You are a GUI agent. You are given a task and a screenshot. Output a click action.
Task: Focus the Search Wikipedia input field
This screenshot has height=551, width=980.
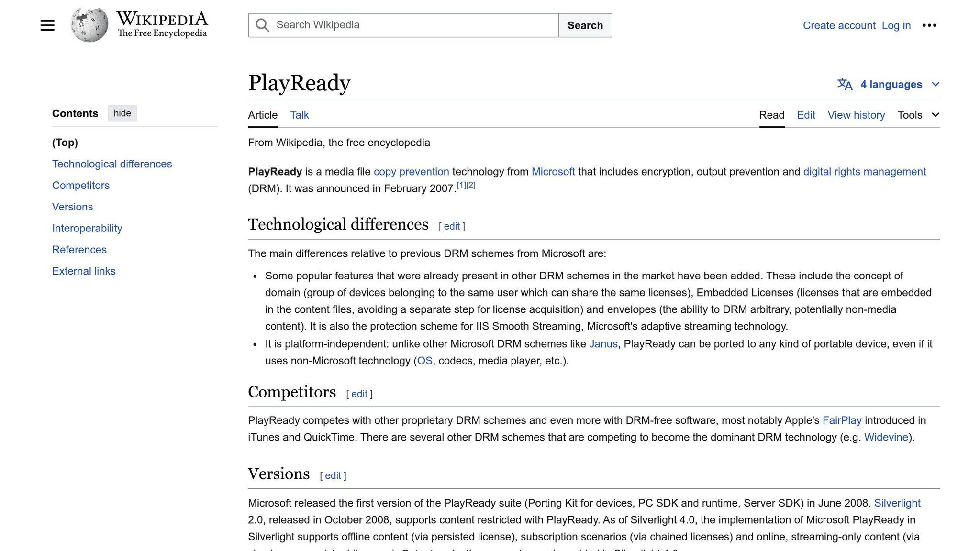click(403, 25)
